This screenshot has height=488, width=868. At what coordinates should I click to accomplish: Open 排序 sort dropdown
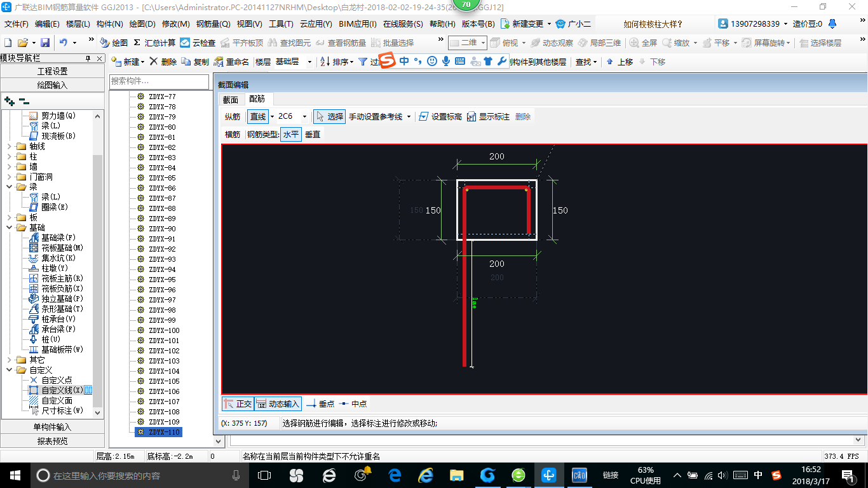[x=337, y=62]
